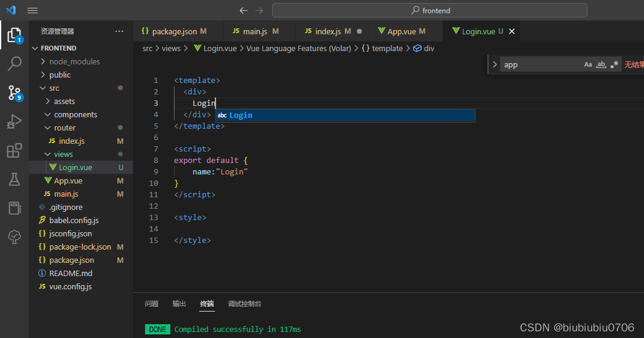Toggle Match Case in find widget
This screenshot has height=338, width=644.
(x=588, y=64)
